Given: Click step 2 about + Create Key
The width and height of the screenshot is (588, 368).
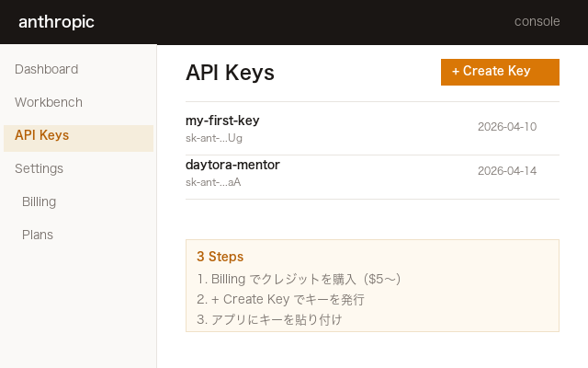Looking at the screenshot, I should pos(280,299).
